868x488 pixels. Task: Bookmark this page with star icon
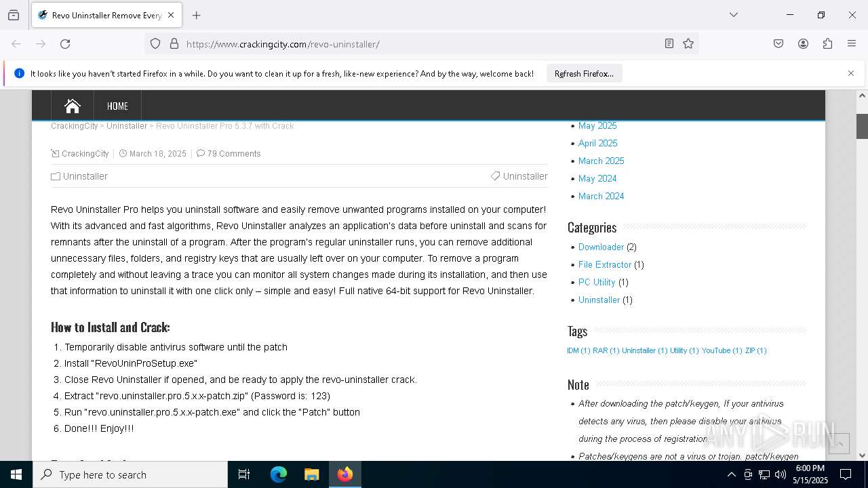coord(688,44)
